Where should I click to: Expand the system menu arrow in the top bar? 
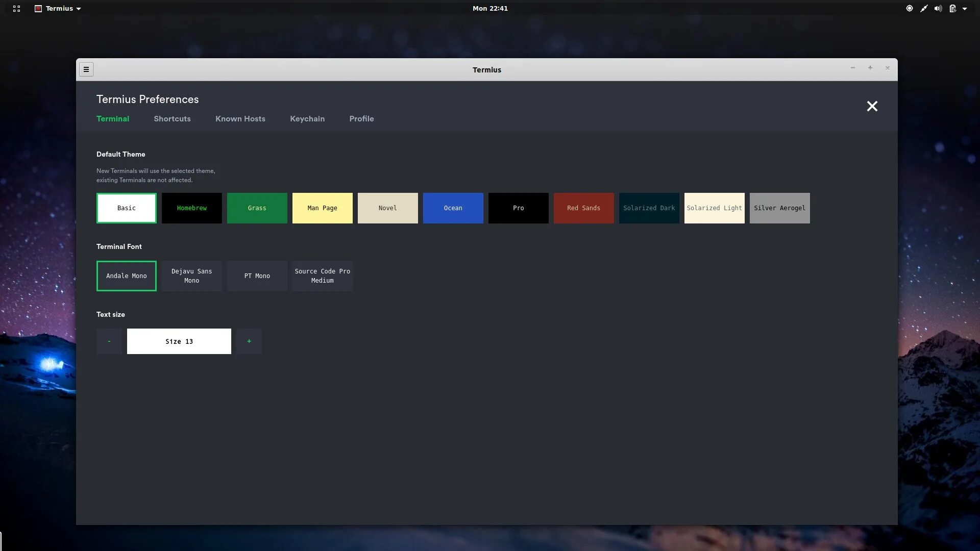tap(965, 9)
